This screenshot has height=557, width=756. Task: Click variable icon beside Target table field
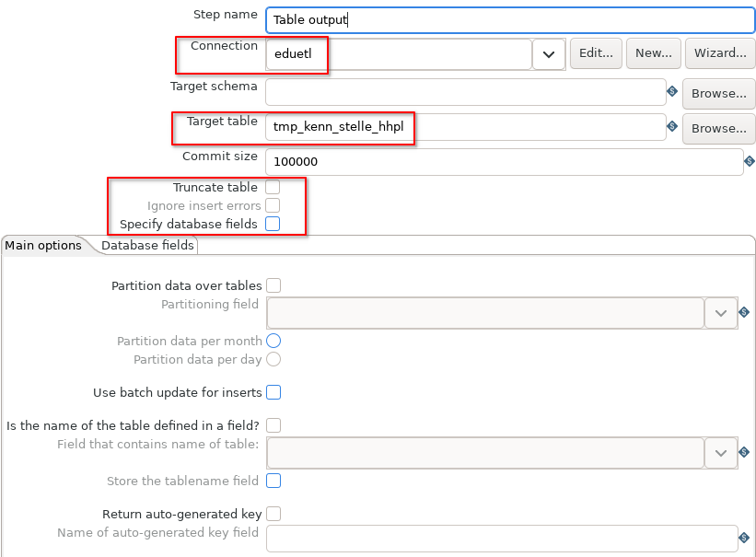671,126
